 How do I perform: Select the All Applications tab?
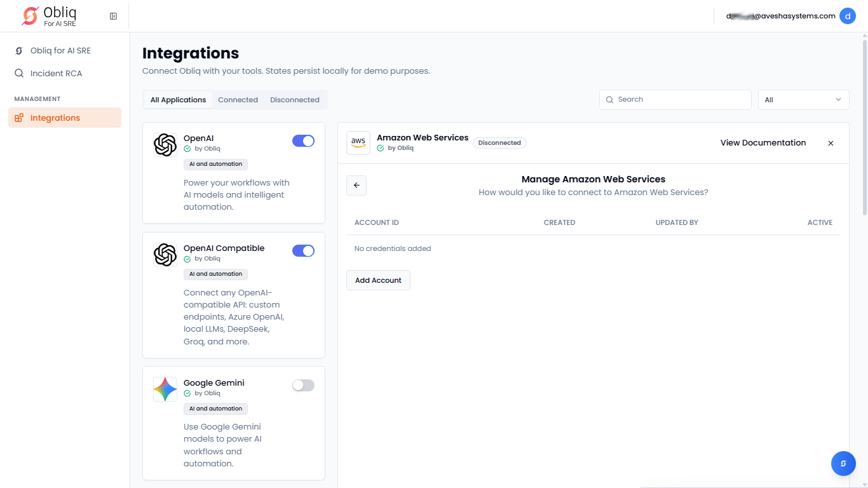pos(178,100)
